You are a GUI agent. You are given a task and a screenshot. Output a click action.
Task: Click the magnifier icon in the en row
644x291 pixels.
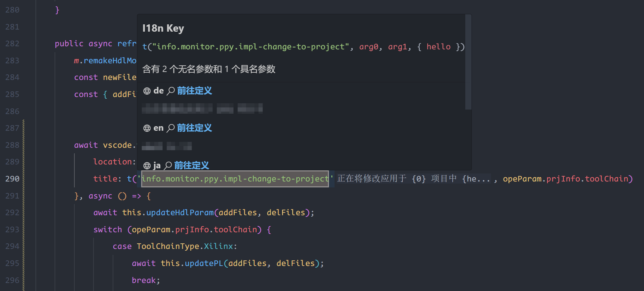171,128
